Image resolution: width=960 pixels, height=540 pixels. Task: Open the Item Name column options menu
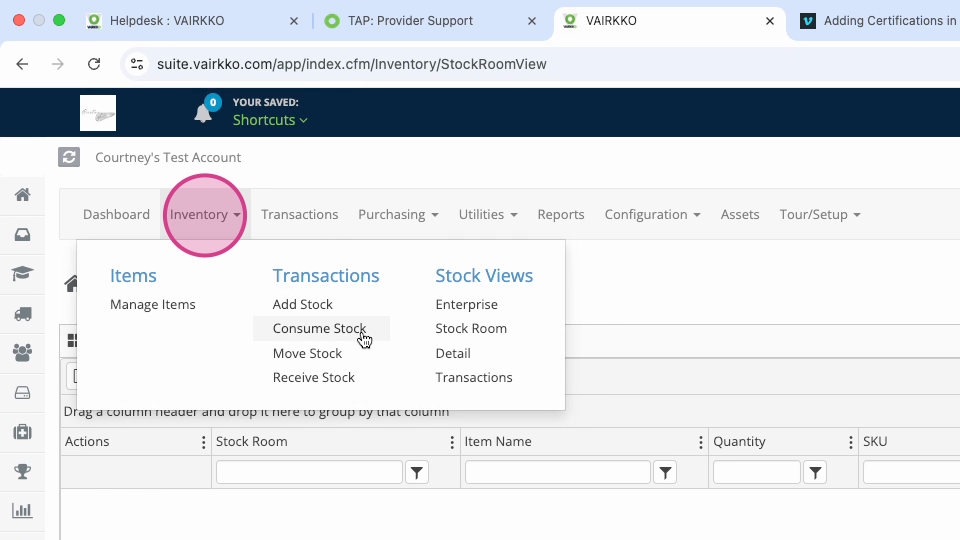pos(700,442)
